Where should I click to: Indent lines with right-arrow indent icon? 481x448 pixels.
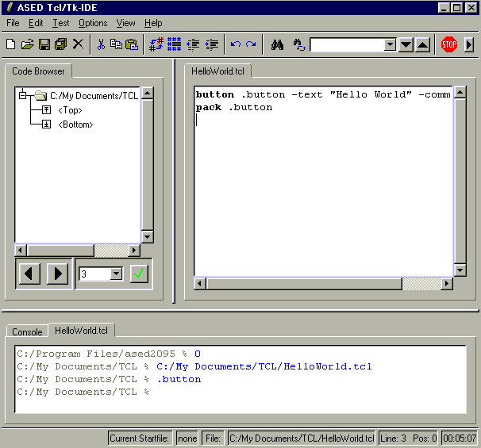212,44
